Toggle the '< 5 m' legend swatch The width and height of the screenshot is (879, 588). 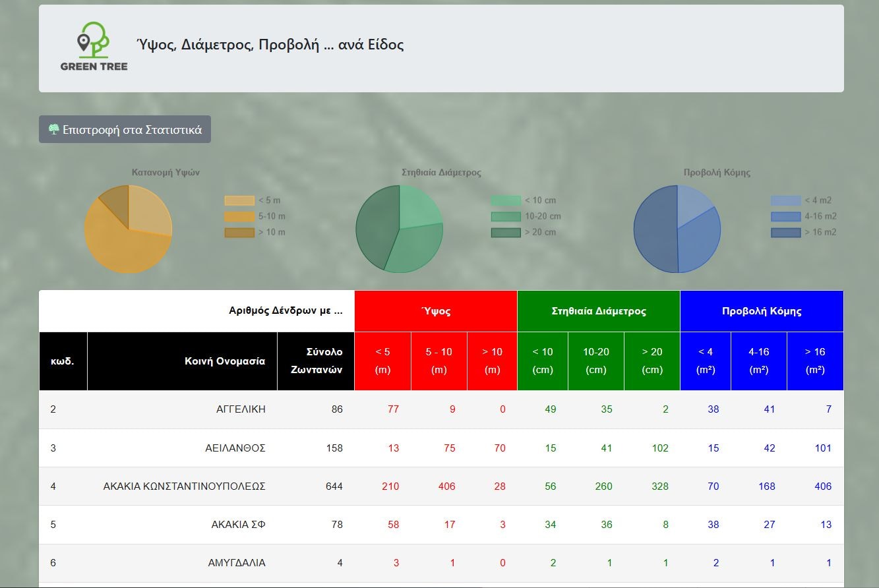pyautogui.click(x=239, y=200)
